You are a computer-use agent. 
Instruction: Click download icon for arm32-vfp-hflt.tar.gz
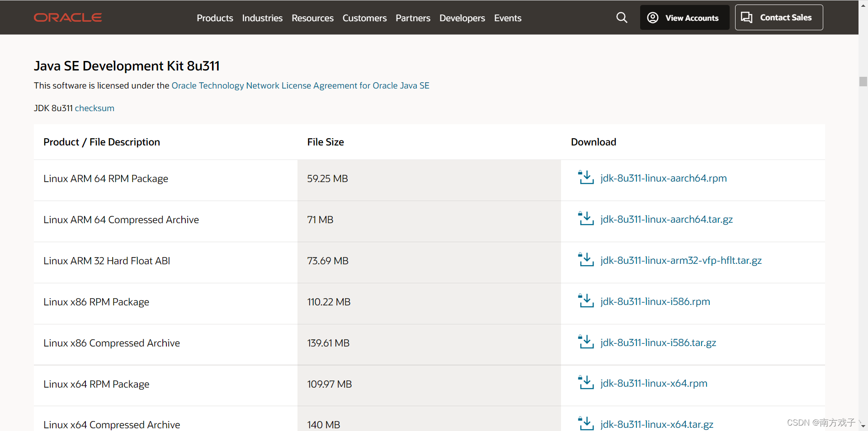[586, 260]
